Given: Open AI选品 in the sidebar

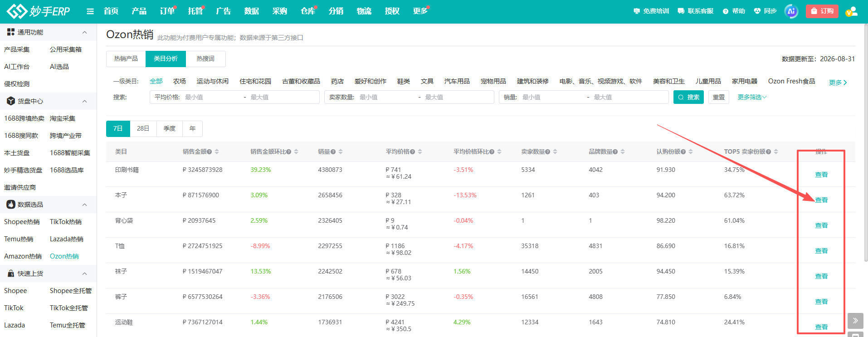Looking at the screenshot, I should pyautogui.click(x=59, y=67).
